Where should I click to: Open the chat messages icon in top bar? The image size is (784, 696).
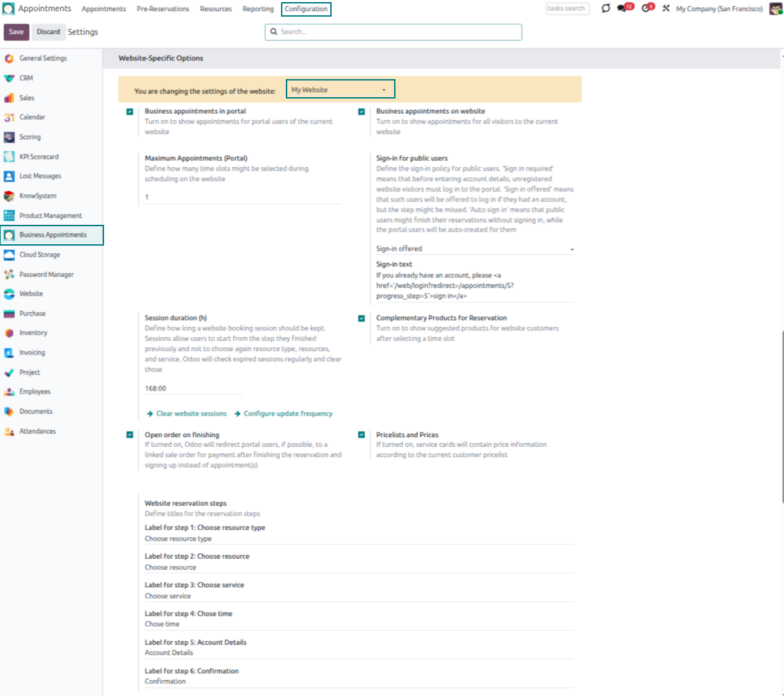click(624, 8)
